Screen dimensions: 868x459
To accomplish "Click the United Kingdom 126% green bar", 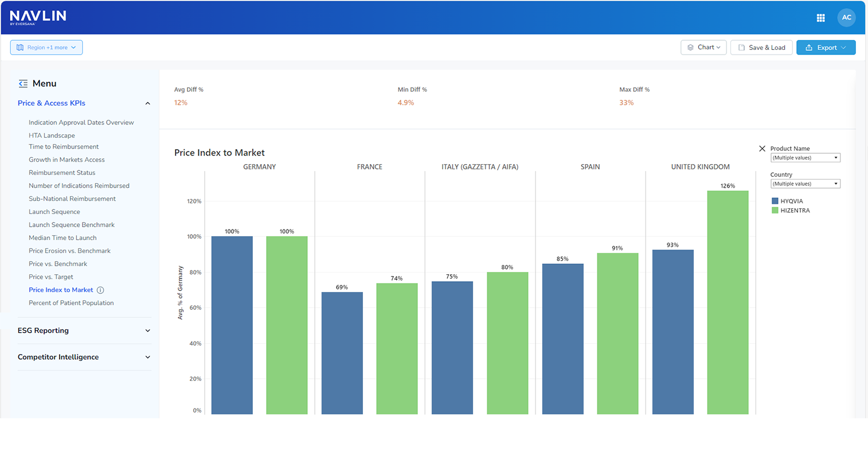I will click(728, 302).
